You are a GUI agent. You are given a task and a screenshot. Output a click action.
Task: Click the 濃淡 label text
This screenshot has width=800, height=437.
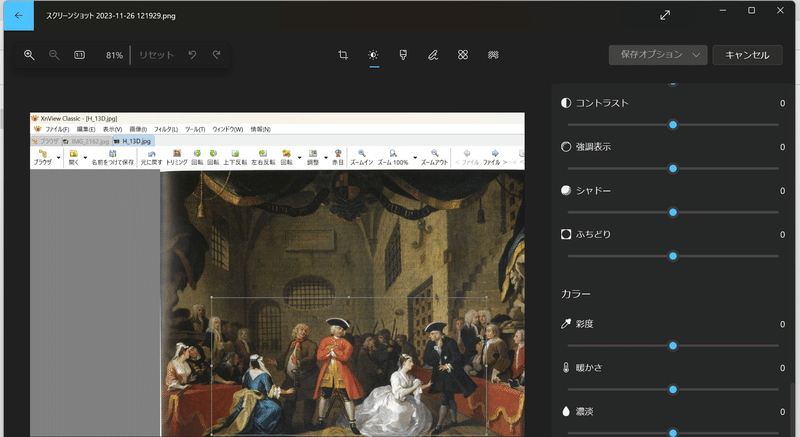[584, 412]
